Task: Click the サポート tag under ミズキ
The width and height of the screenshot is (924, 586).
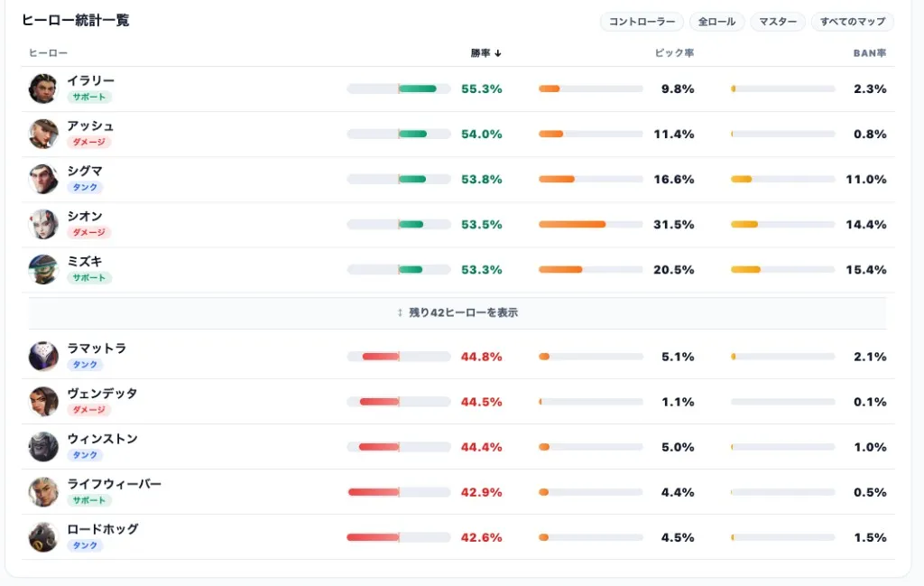Action: pyautogui.click(x=89, y=278)
